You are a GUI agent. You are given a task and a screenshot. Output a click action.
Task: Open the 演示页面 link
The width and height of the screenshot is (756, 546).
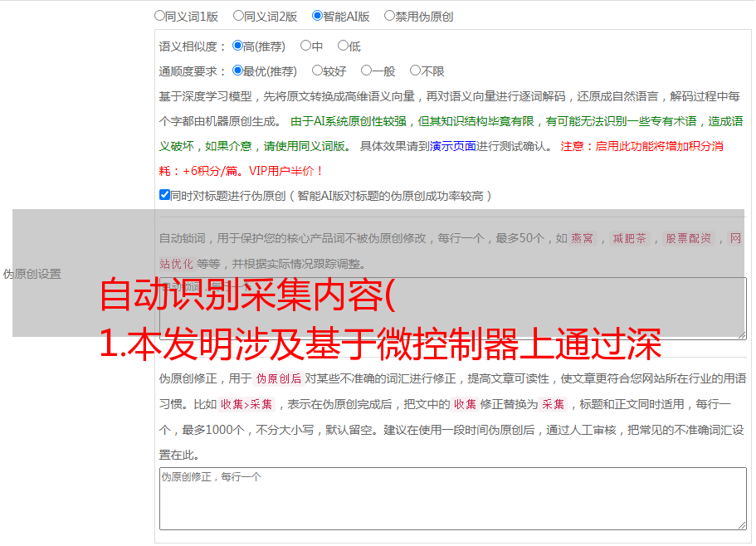click(452, 146)
